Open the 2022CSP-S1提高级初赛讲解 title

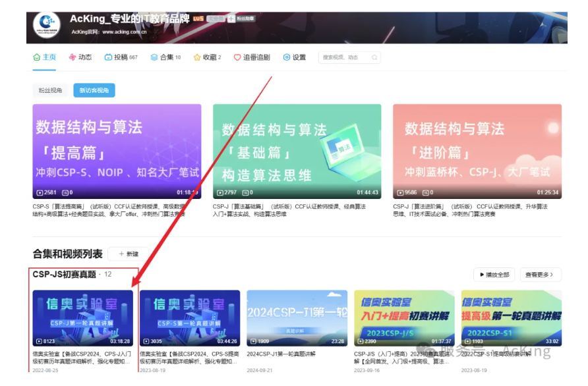[496, 354]
